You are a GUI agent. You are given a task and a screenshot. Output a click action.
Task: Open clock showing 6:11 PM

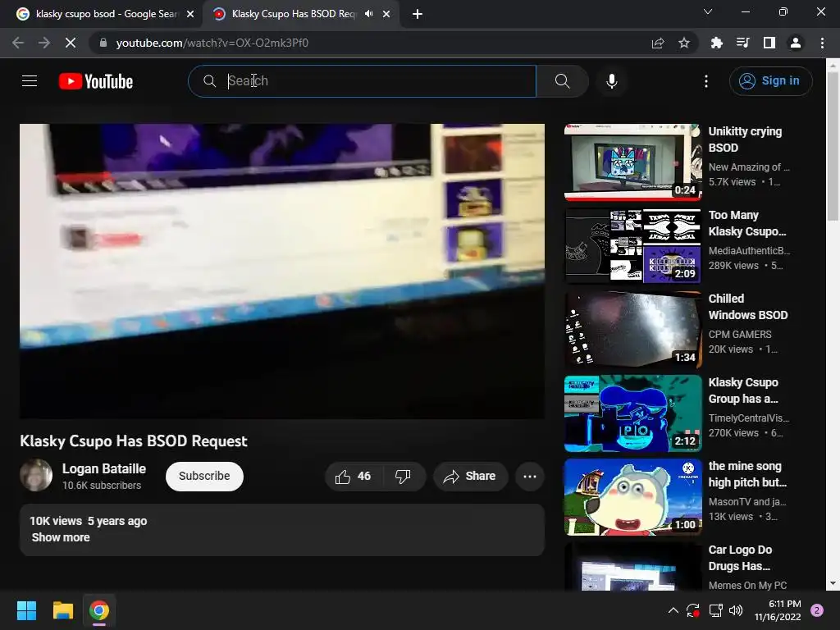click(x=778, y=610)
